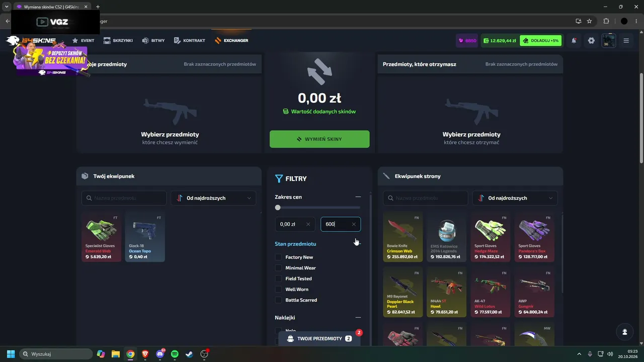This screenshot has height=362, width=644.
Task: Click the Windows Start button
Action: 11,354
